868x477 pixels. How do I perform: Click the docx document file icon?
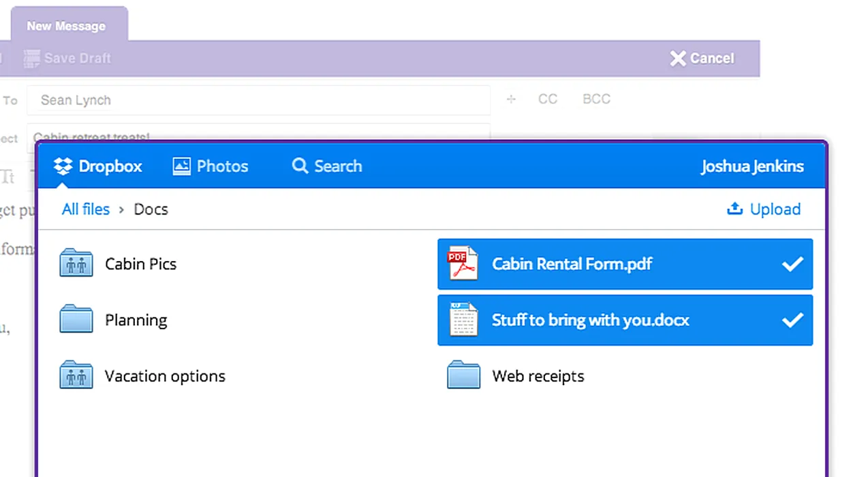pyautogui.click(x=463, y=320)
